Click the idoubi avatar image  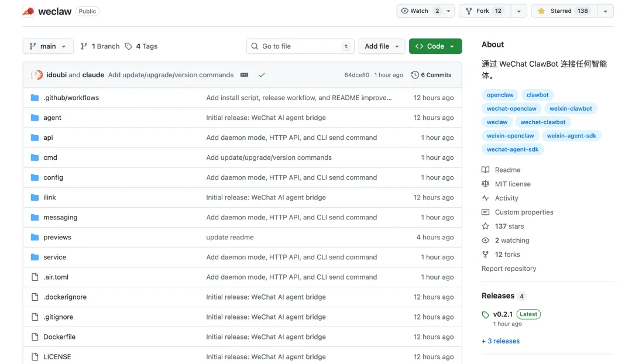click(x=37, y=75)
